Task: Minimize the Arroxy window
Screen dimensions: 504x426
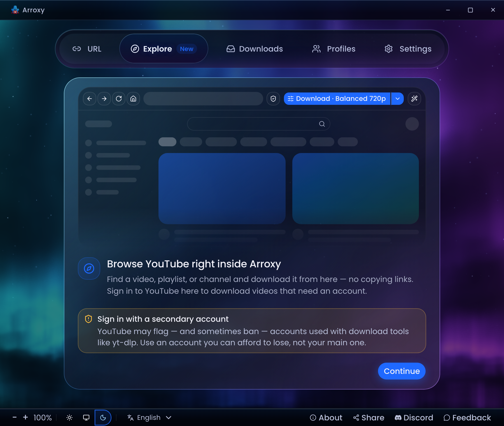Action: pyautogui.click(x=448, y=10)
